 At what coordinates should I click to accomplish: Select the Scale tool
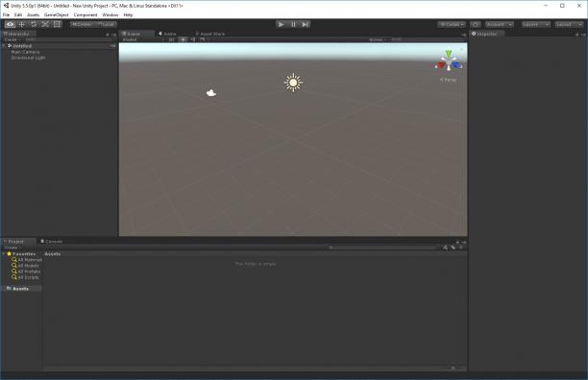click(45, 24)
